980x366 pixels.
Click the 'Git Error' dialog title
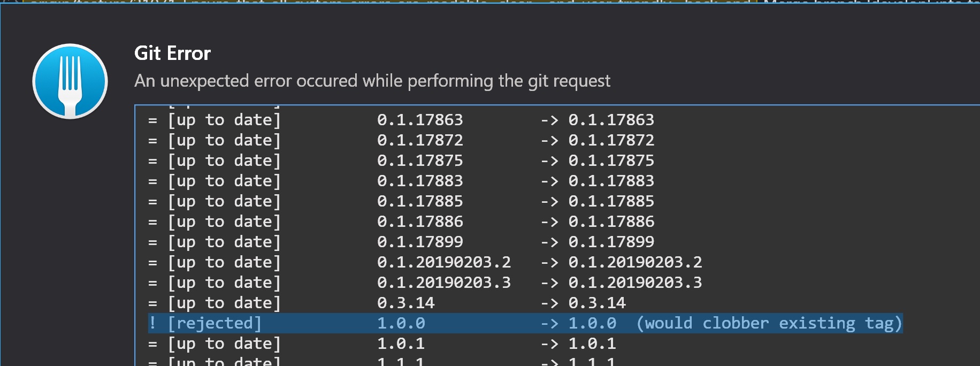(x=172, y=53)
